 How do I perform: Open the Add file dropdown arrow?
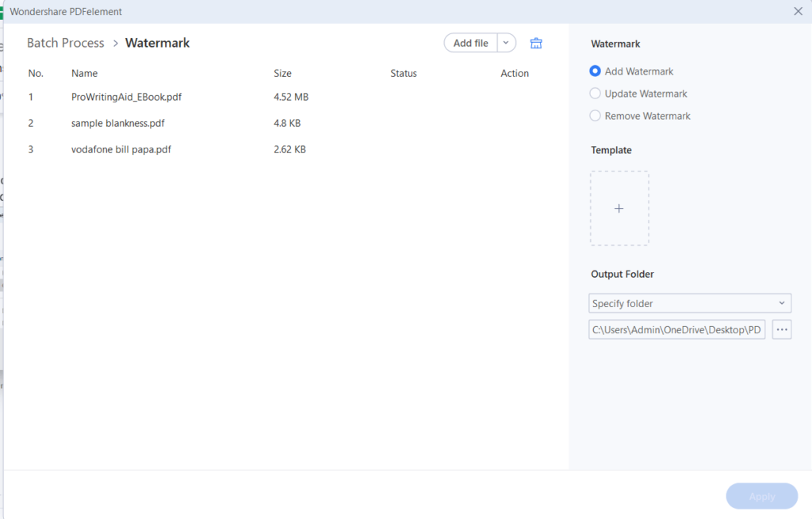506,43
